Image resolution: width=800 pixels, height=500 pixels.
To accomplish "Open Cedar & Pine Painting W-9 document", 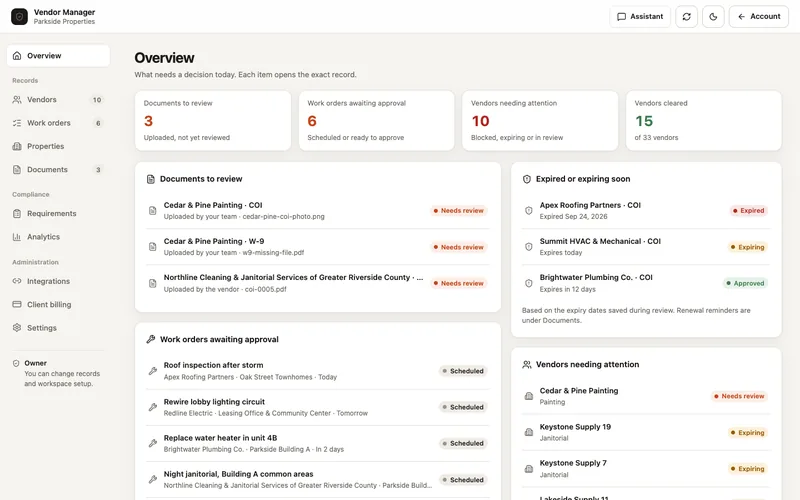I will [317, 246].
